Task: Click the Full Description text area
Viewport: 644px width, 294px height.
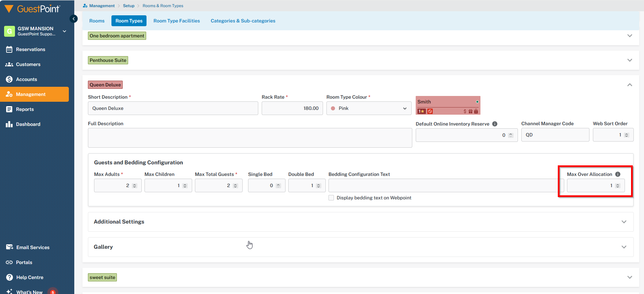Action: (250, 138)
